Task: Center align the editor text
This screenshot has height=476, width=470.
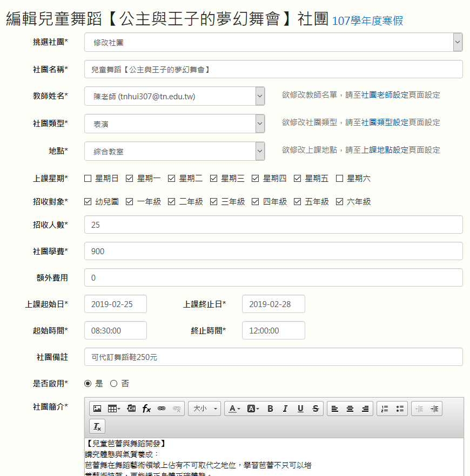Action: (350, 409)
